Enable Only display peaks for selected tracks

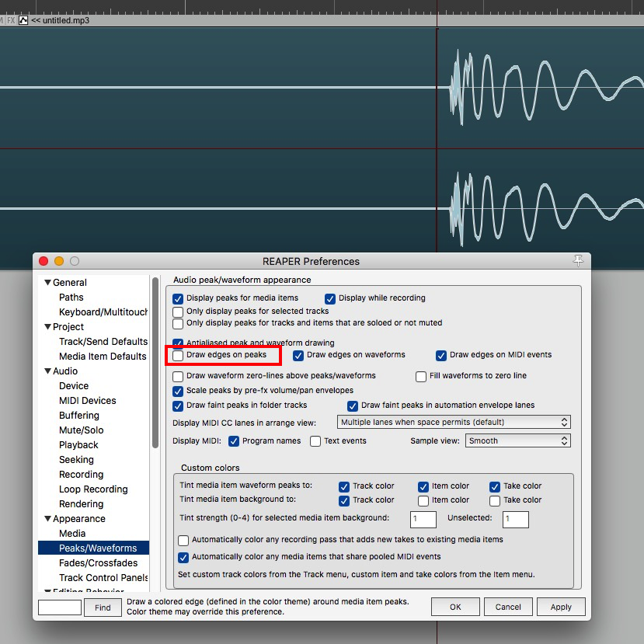tap(178, 312)
